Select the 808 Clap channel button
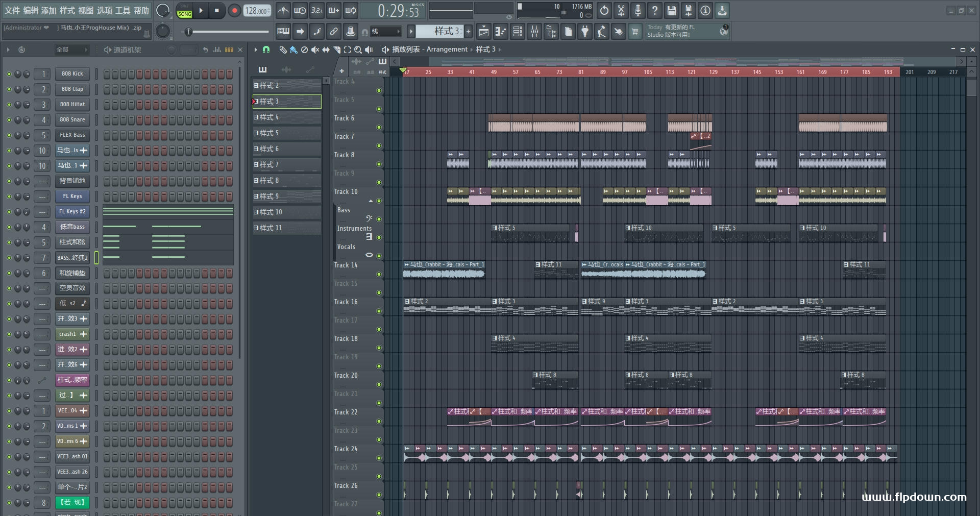The image size is (980, 516). 72,89
